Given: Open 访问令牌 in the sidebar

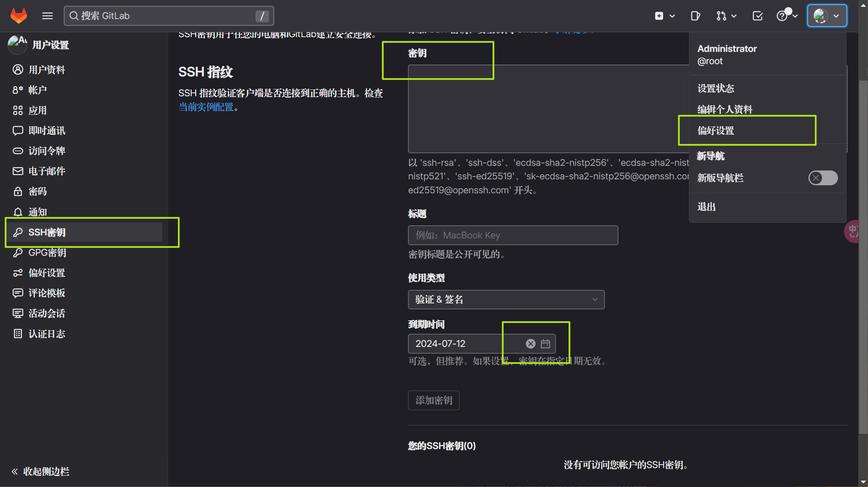Looking at the screenshot, I should tap(46, 151).
